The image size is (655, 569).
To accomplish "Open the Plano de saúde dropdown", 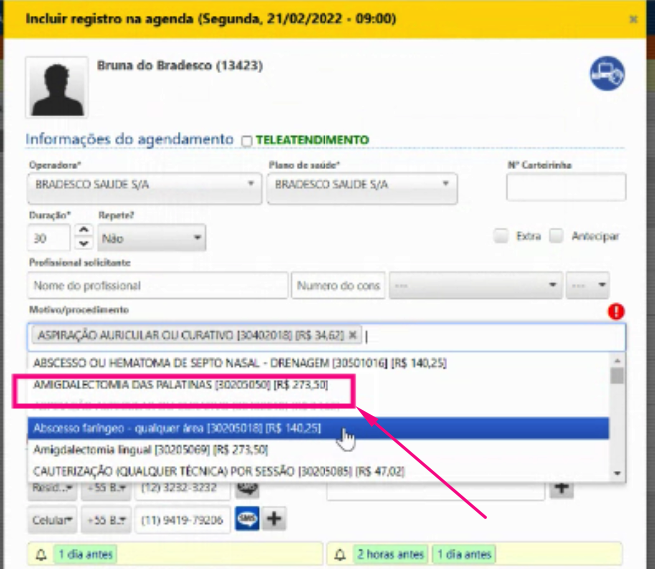I will (362, 188).
